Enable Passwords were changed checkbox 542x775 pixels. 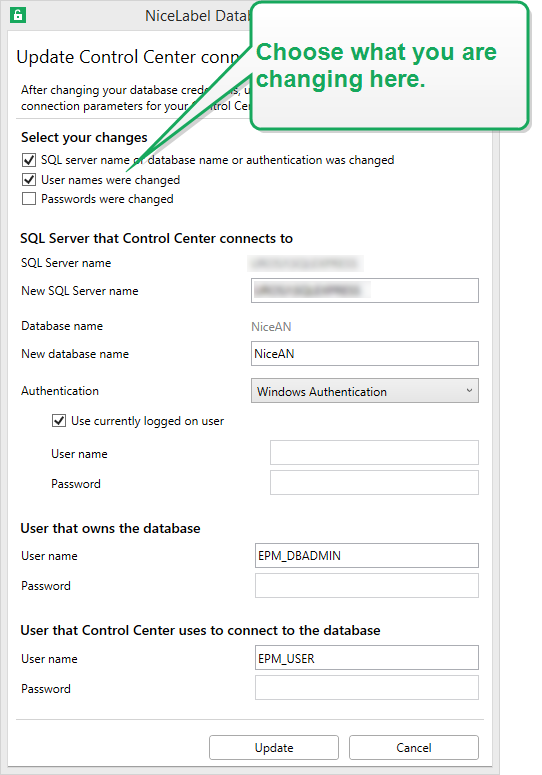[x=29, y=199]
